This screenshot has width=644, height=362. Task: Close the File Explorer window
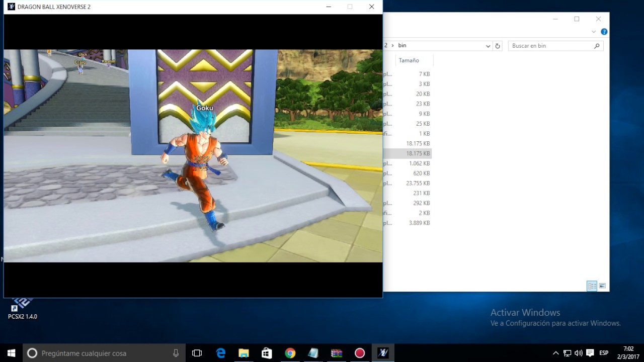[598, 19]
